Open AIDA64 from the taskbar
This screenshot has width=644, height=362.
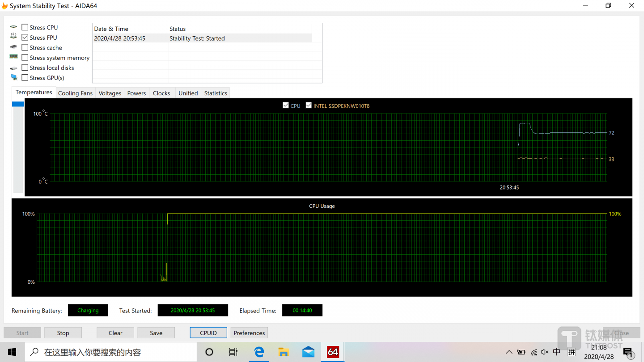click(333, 352)
